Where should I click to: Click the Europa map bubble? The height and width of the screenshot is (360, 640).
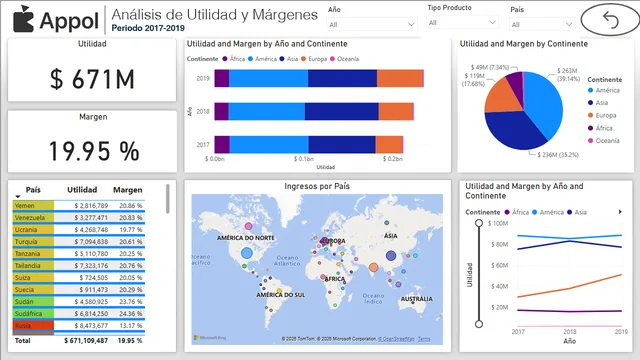coord(324,241)
